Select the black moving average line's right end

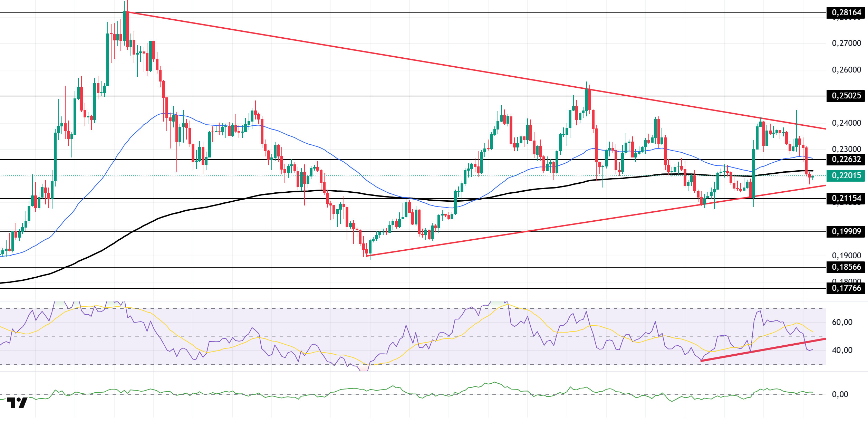(812, 171)
